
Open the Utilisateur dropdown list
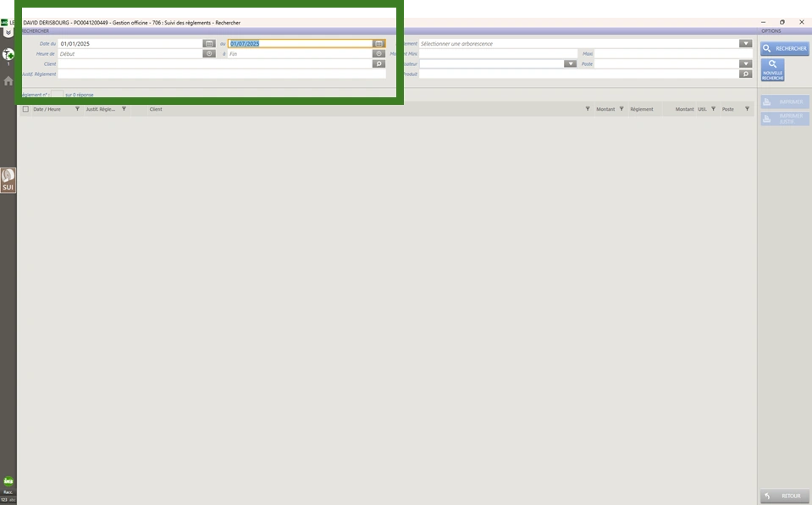pyautogui.click(x=570, y=64)
